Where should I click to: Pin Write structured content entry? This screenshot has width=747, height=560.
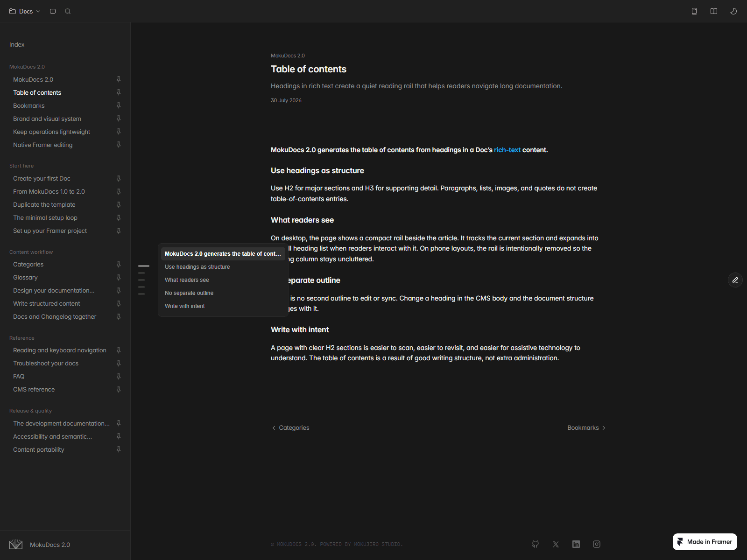coord(119,303)
